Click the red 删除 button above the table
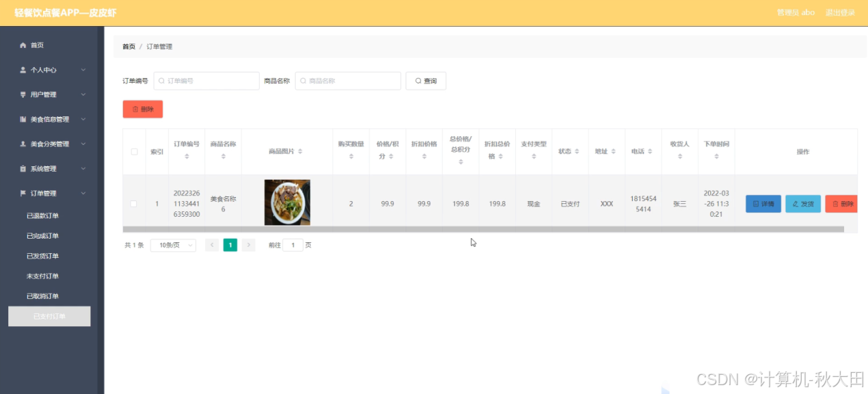The height and width of the screenshot is (394, 868). tap(143, 109)
